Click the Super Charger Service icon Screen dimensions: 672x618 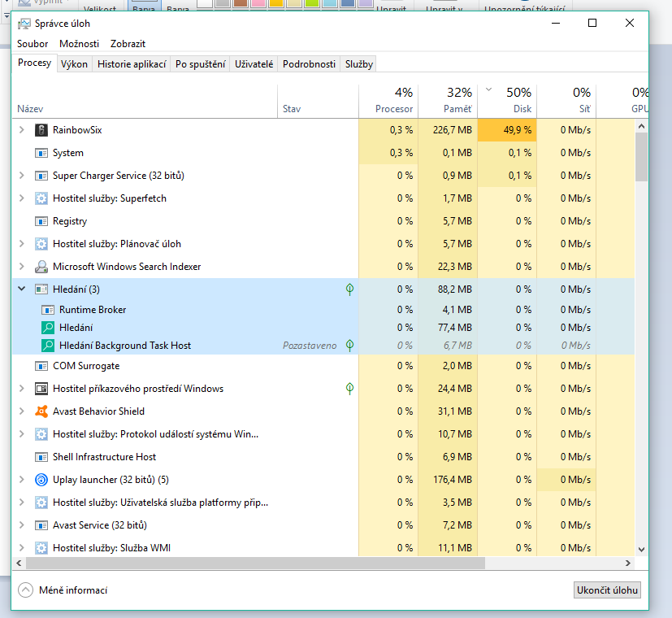[41, 176]
